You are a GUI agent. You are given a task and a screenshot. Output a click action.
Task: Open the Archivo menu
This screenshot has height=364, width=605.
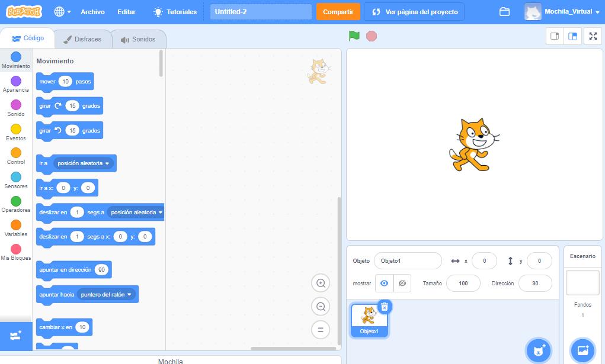[92, 11]
